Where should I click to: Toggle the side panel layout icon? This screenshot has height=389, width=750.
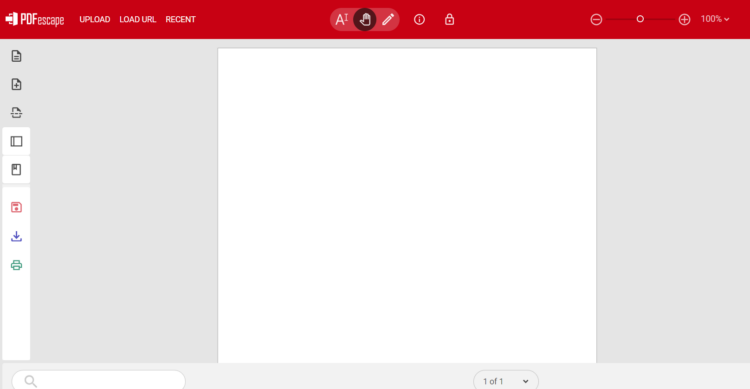point(16,141)
